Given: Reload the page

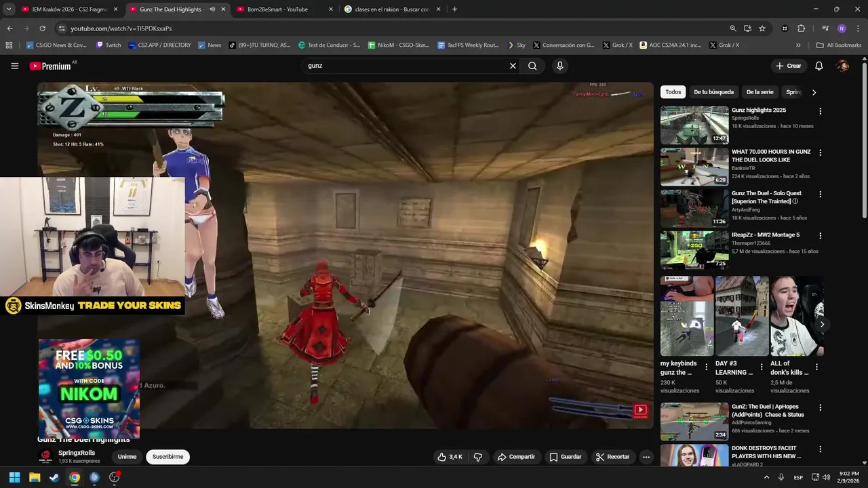Looking at the screenshot, I should click(42, 28).
